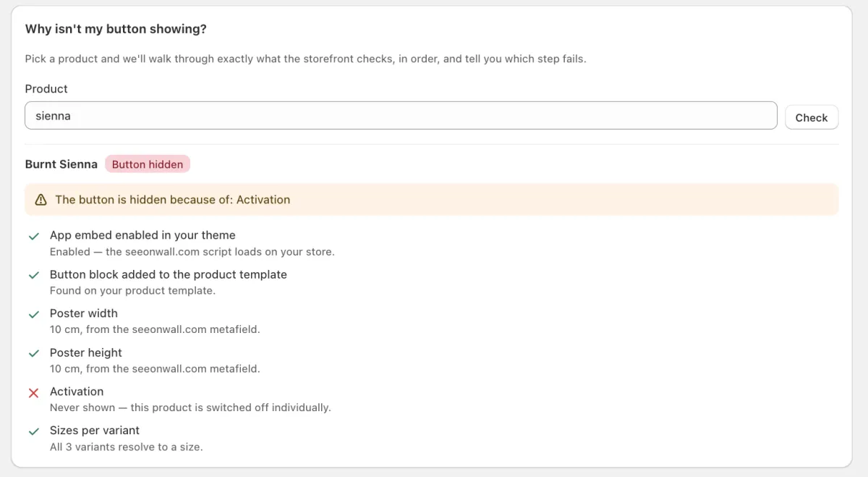Click the Button hidden status badge
This screenshot has width=868, height=477.
click(x=148, y=164)
